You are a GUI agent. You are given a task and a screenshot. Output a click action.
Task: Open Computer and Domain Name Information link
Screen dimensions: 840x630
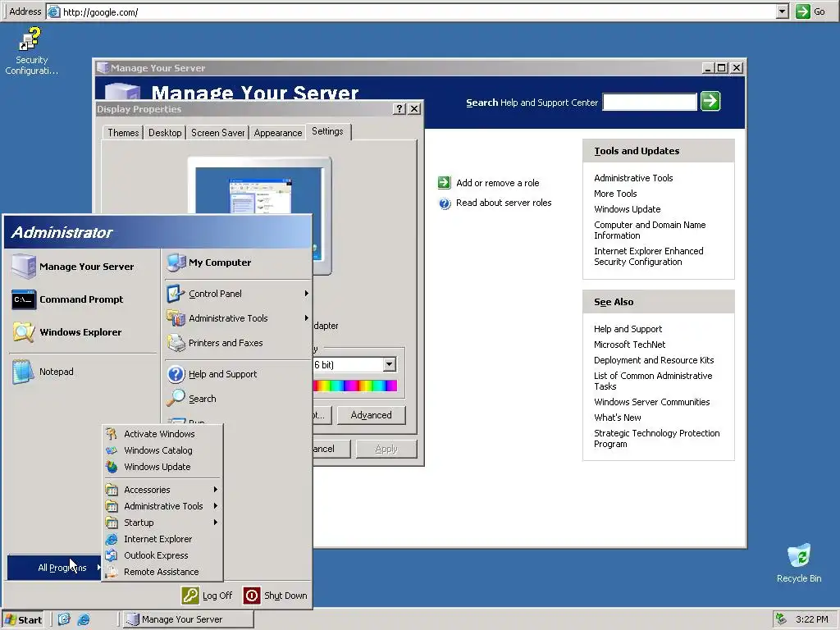click(650, 230)
